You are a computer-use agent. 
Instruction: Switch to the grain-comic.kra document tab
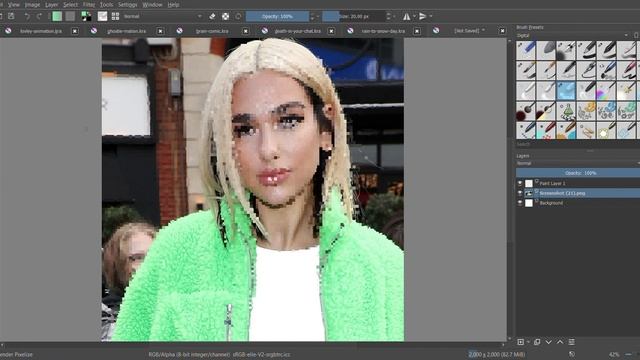212,31
